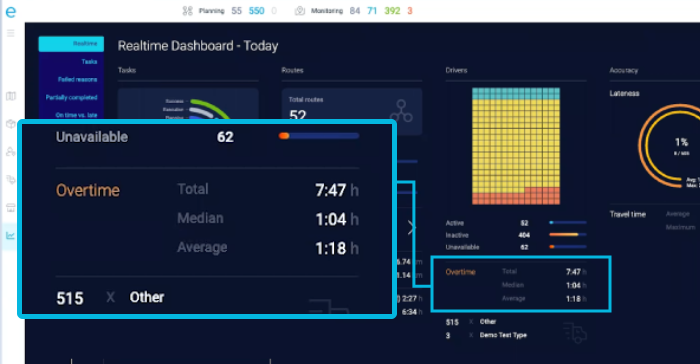Select the Realtime tab
This screenshot has width=700, height=364.
click(71, 44)
